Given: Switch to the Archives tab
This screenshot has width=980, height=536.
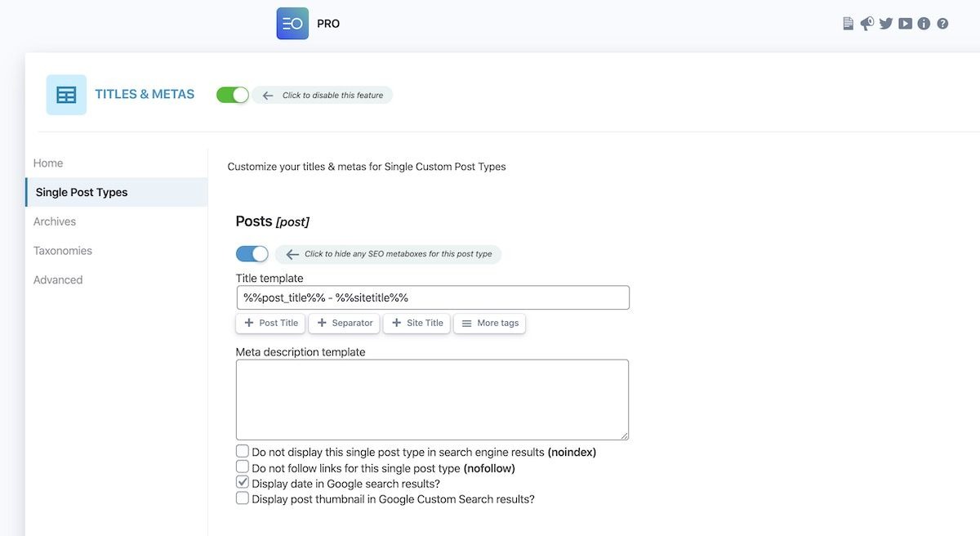Looking at the screenshot, I should coord(55,221).
